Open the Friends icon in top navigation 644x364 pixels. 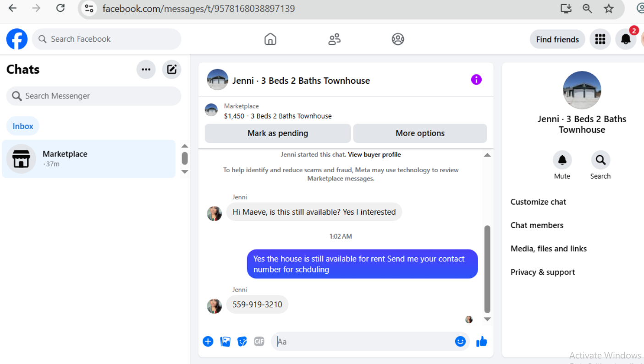[335, 39]
